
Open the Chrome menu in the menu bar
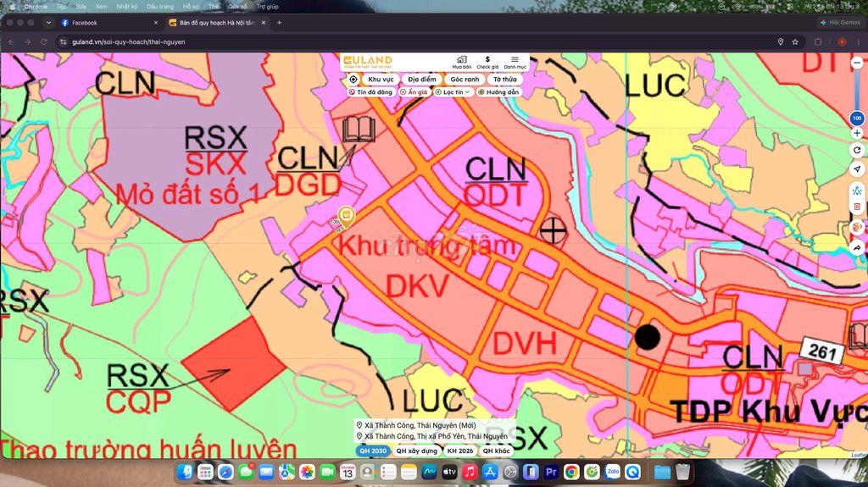(x=36, y=7)
